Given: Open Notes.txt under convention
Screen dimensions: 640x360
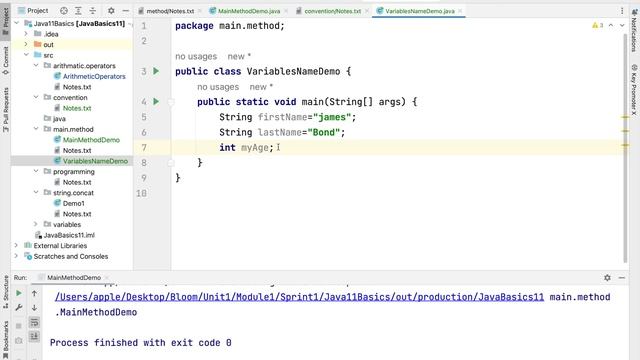Looking at the screenshot, I should point(77,108).
